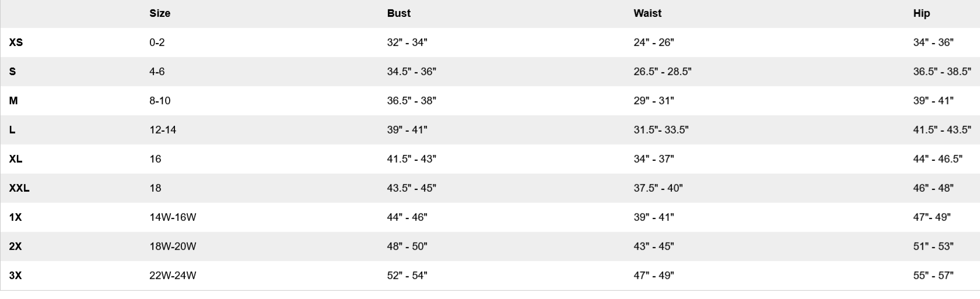
Task: Select the 2X bust measurement cell
Action: tap(407, 247)
